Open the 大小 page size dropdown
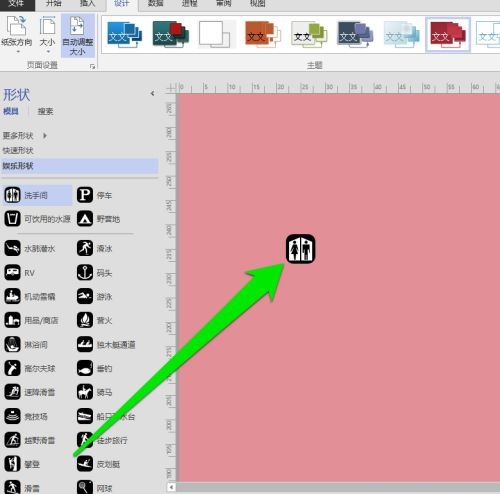The width and height of the screenshot is (500, 494). (x=47, y=35)
